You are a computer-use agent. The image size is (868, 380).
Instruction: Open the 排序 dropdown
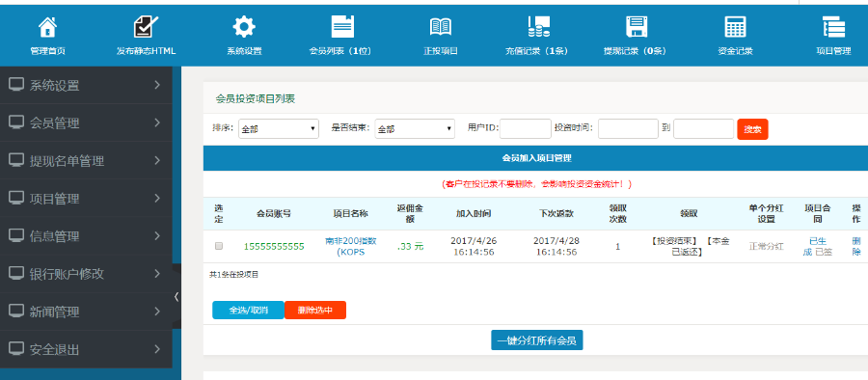coord(279,129)
